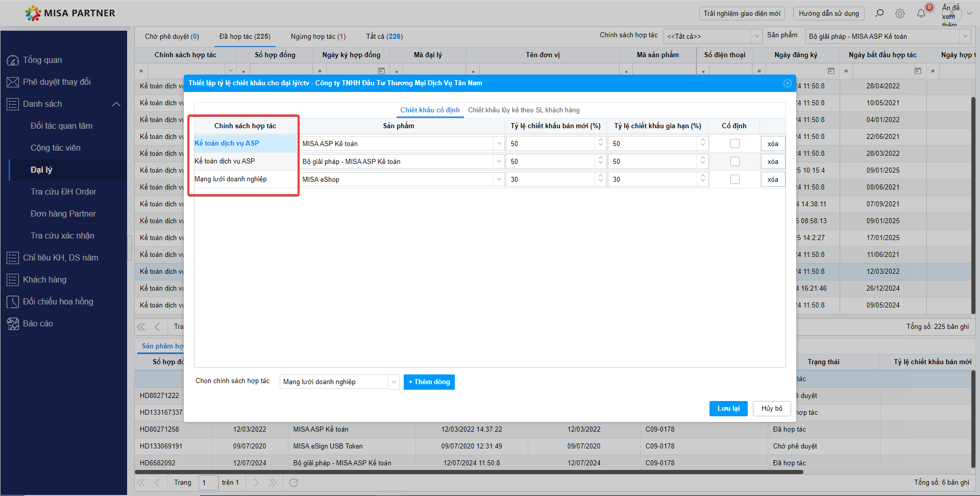Go to previous page in upper grid pager

pyautogui.click(x=157, y=327)
